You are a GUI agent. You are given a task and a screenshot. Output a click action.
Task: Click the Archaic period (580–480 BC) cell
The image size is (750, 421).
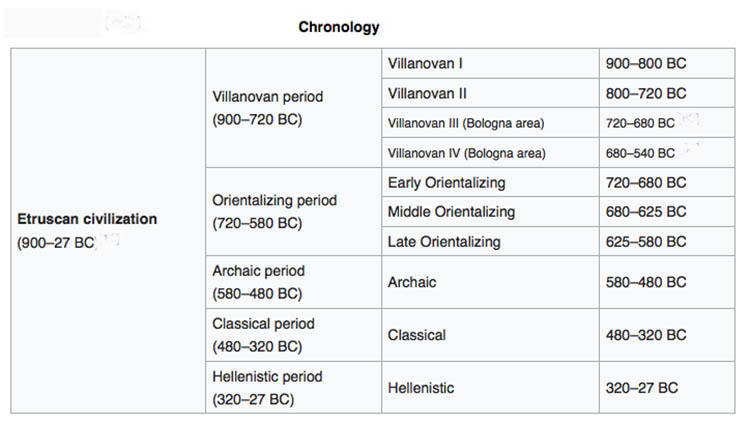click(x=259, y=282)
